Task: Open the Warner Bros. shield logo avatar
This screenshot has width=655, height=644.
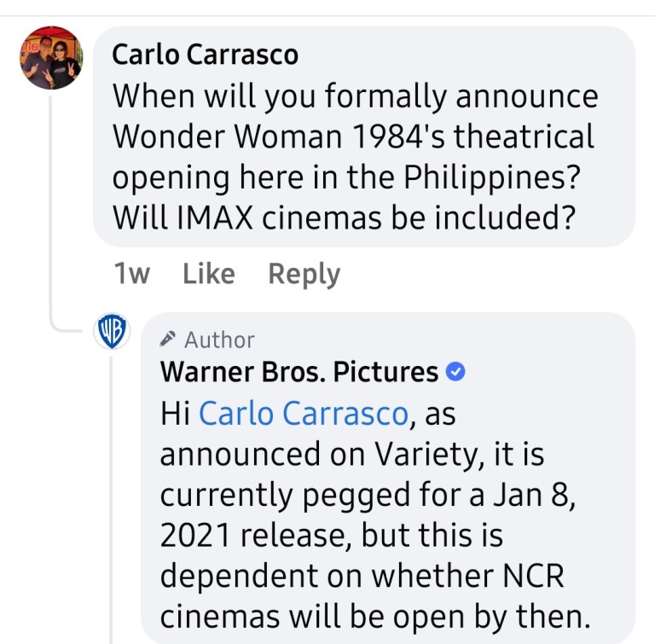Action: [112, 331]
